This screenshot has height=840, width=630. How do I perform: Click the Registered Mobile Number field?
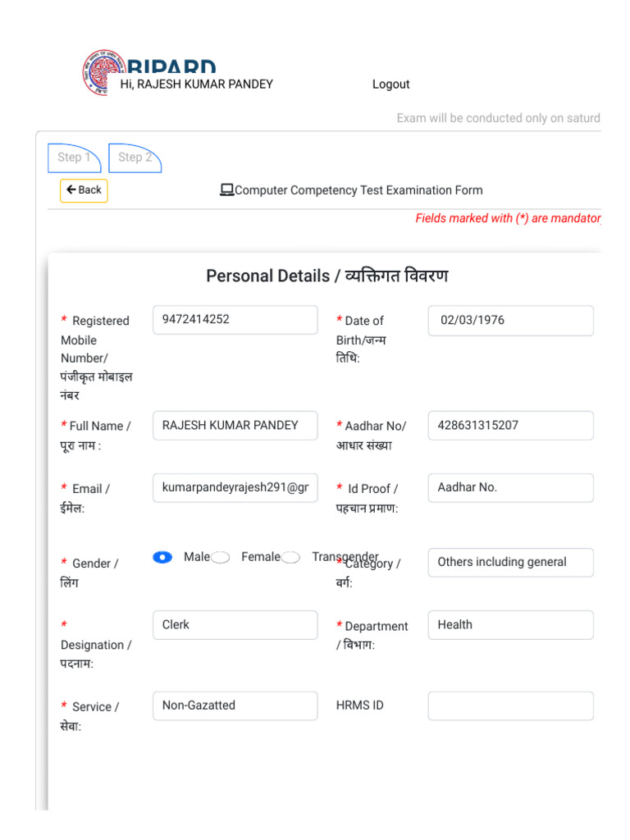235,320
